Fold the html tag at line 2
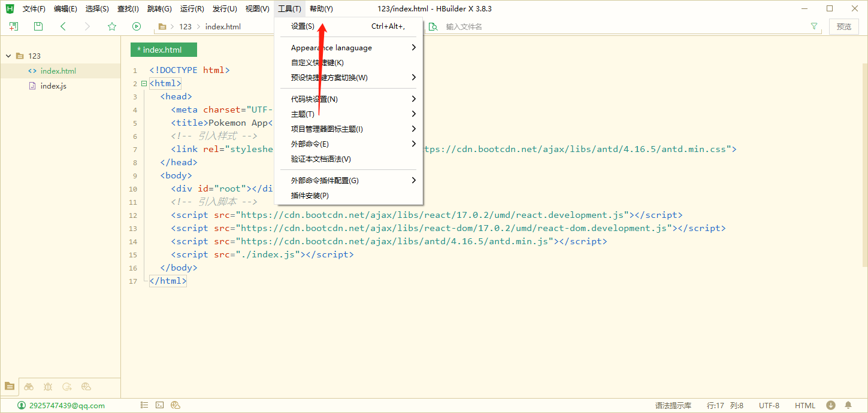Image resolution: width=868 pixels, height=413 pixels. (144, 83)
